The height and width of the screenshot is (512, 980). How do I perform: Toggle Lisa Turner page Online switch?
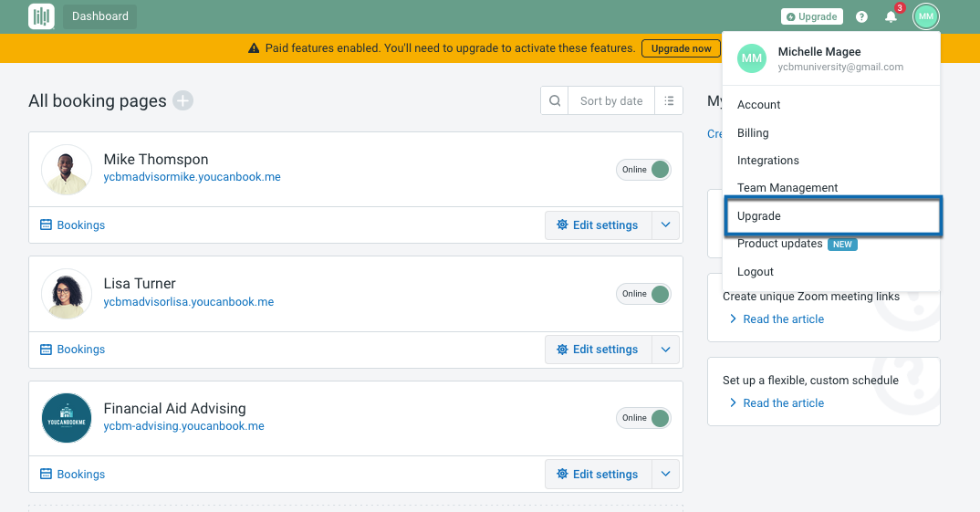coord(643,294)
